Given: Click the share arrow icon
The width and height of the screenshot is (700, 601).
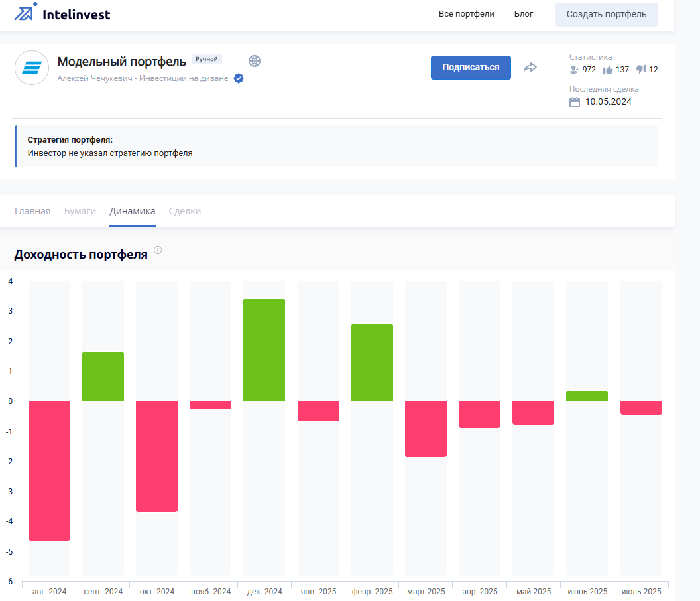Looking at the screenshot, I should tap(530, 68).
